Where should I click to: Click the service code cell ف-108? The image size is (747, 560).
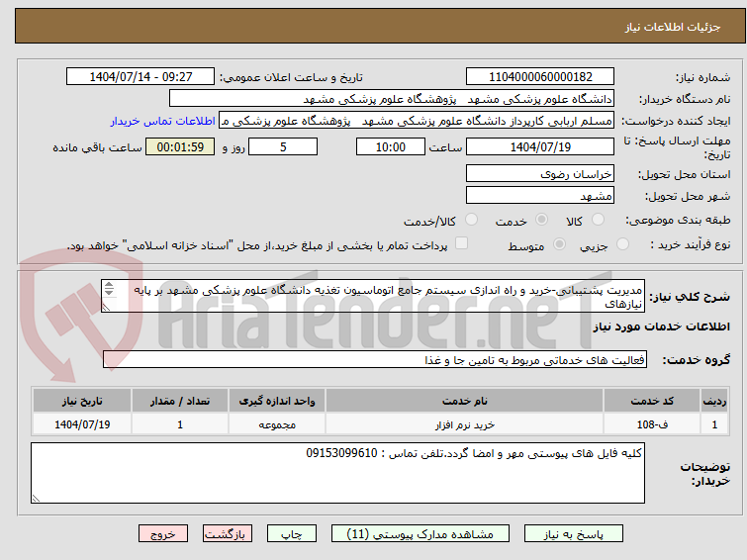(651, 424)
